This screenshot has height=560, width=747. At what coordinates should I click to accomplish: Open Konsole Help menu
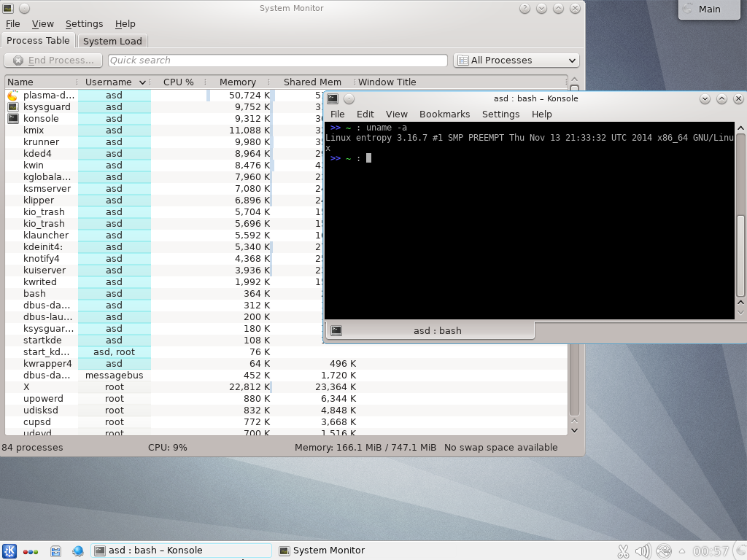coord(542,114)
